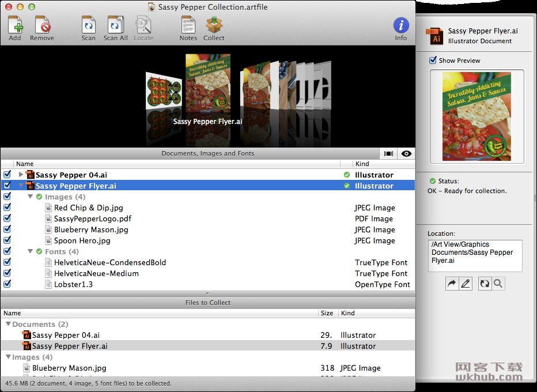
Task: Click Lobster1.3 font file icon
Action: pyautogui.click(x=48, y=284)
